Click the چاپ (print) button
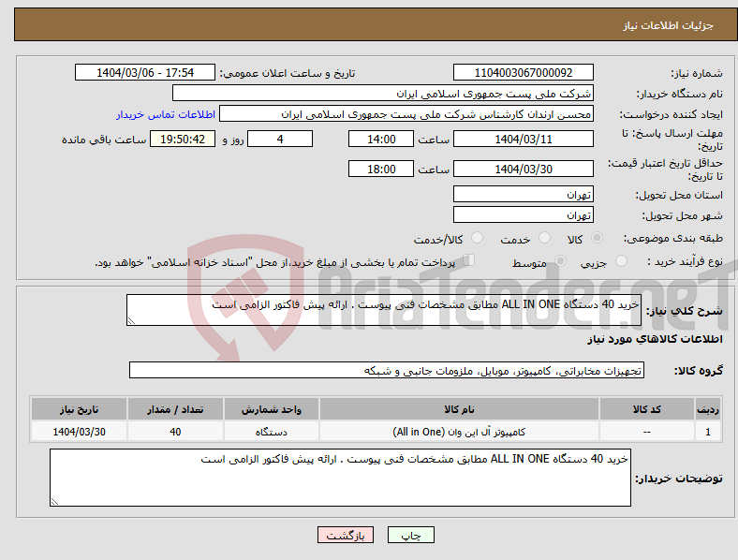 [411, 535]
